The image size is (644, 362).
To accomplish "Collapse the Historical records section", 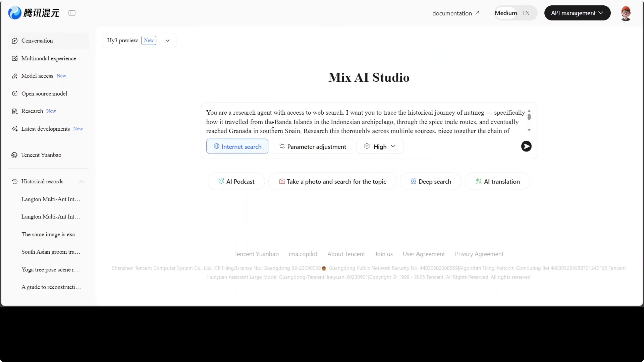I will pos(82,182).
